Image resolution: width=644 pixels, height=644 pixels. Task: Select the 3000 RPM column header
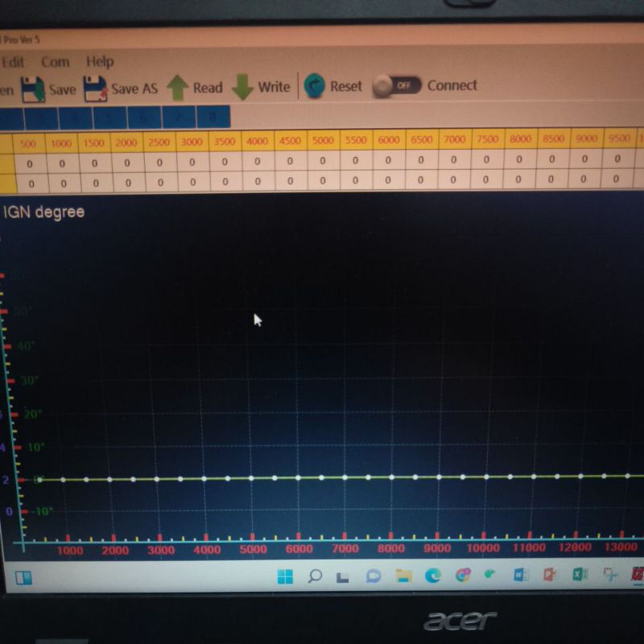coord(192,142)
